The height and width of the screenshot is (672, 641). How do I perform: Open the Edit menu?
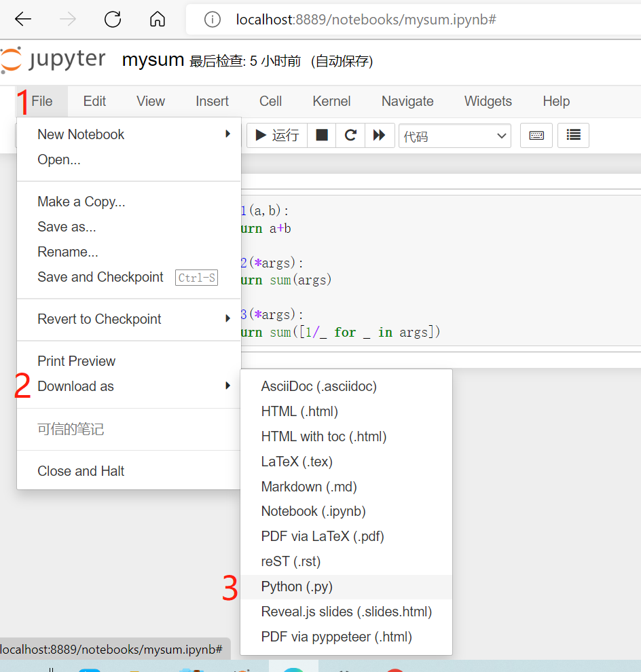[x=94, y=101]
